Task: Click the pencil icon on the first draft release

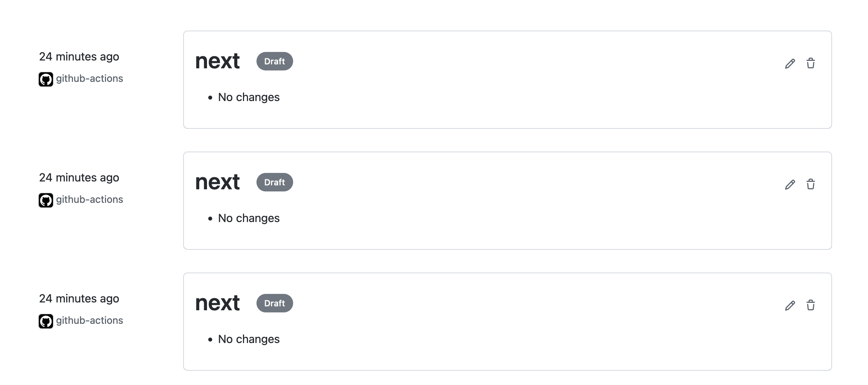Action: pyautogui.click(x=790, y=63)
